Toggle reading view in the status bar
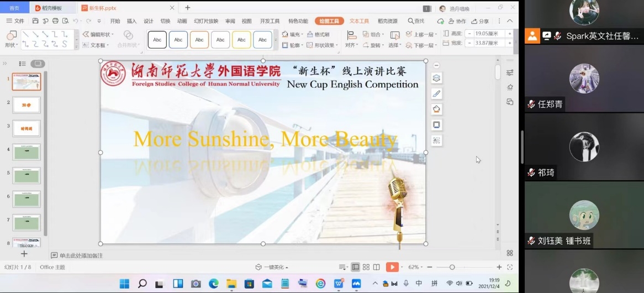Image resolution: width=644 pixels, height=293 pixels. [x=377, y=267]
